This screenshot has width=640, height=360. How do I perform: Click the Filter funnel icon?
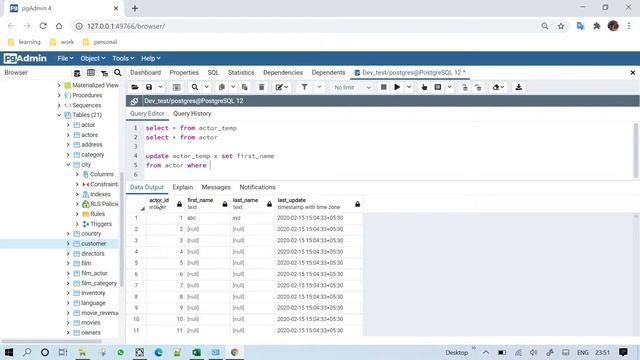click(304, 87)
